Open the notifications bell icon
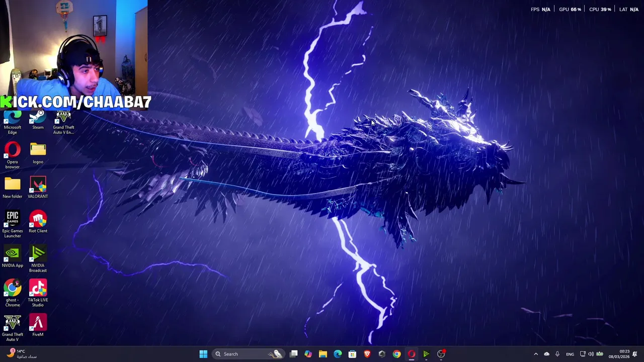Image resolution: width=644 pixels, height=362 pixels. pyautogui.click(x=635, y=354)
